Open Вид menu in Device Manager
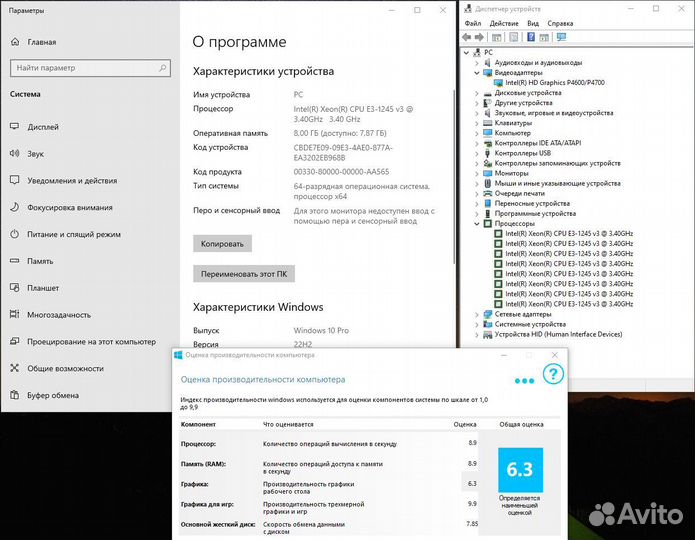The image size is (695, 540). pos(533,23)
